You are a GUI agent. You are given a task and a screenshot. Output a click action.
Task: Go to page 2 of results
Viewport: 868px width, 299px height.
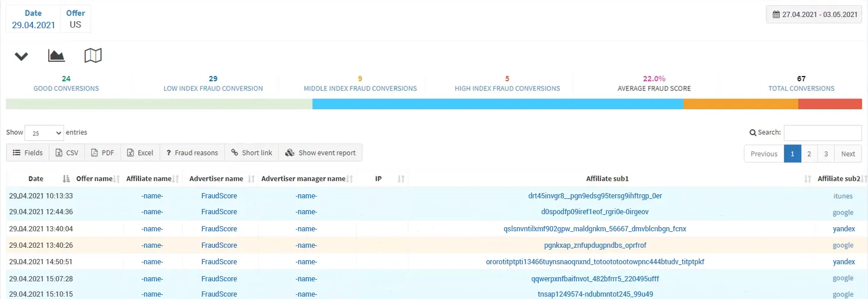pyautogui.click(x=809, y=154)
